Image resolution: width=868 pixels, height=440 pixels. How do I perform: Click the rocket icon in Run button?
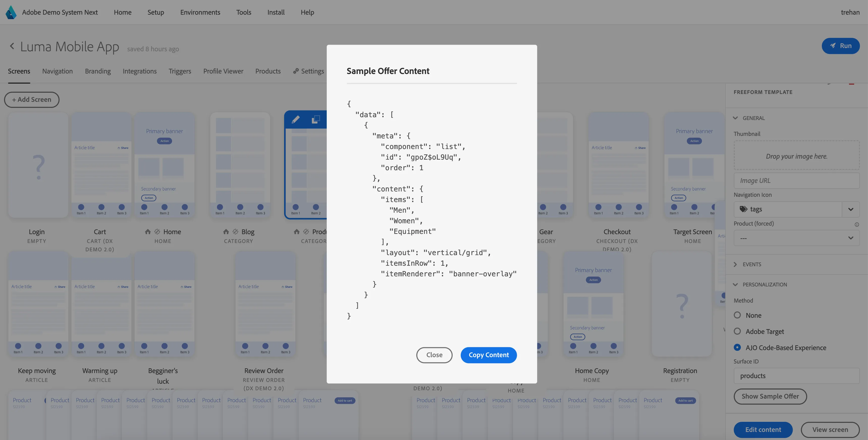pyautogui.click(x=833, y=45)
